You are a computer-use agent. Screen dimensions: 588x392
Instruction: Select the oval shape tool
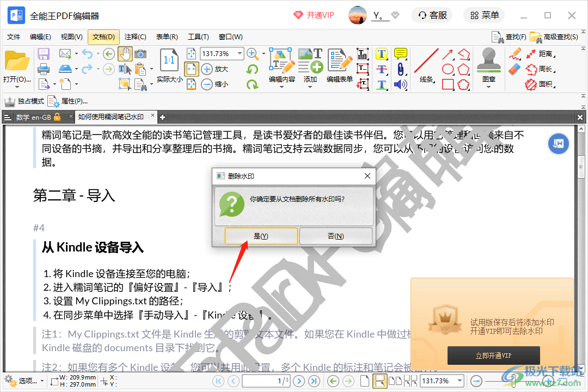(x=448, y=69)
